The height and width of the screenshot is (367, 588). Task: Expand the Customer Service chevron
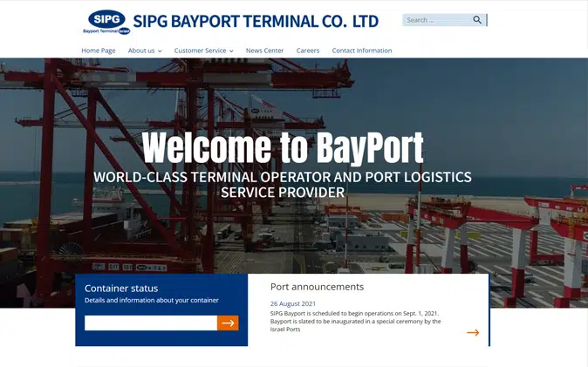[231, 51]
